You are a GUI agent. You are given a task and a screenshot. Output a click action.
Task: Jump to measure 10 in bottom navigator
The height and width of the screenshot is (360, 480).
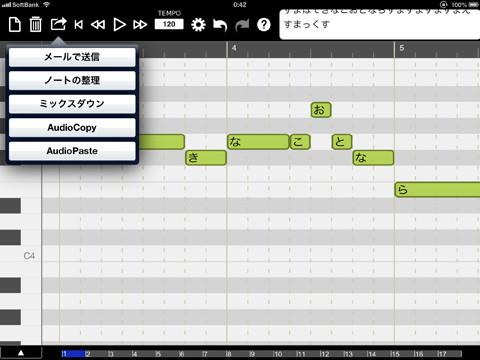(277, 354)
